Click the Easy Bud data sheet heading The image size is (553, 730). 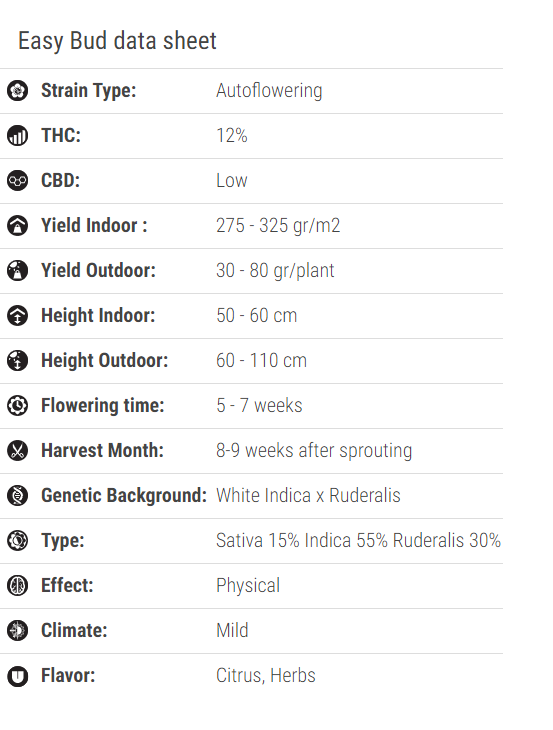click(x=117, y=41)
